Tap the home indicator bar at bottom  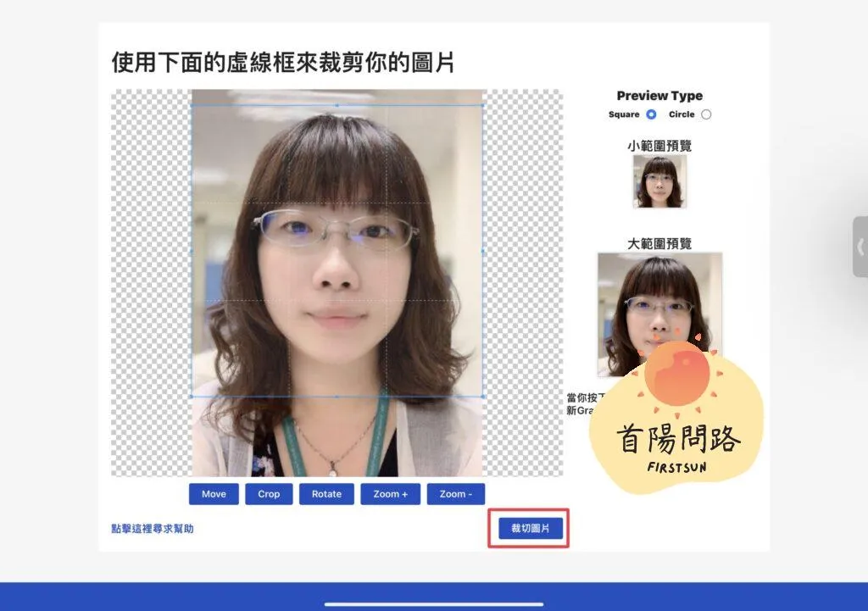click(434, 604)
